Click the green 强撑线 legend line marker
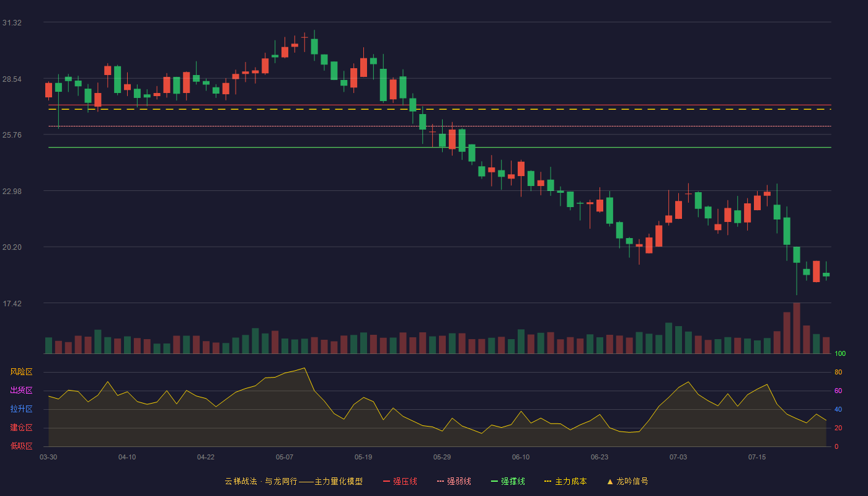This screenshot has height=496, width=868. [x=494, y=481]
